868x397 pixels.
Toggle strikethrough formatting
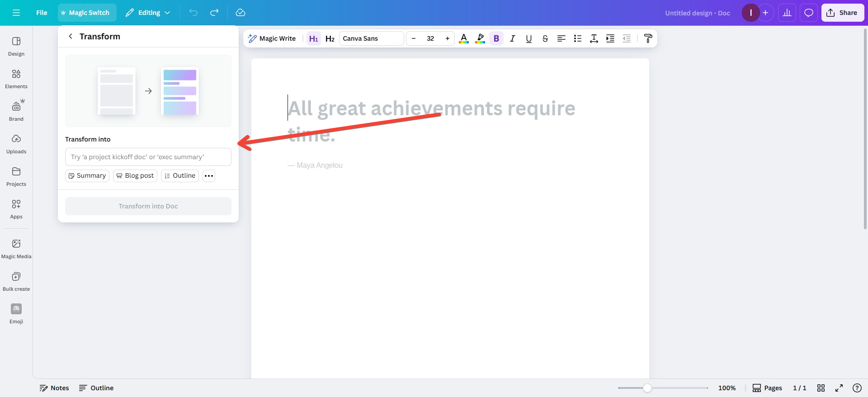point(545,38)
